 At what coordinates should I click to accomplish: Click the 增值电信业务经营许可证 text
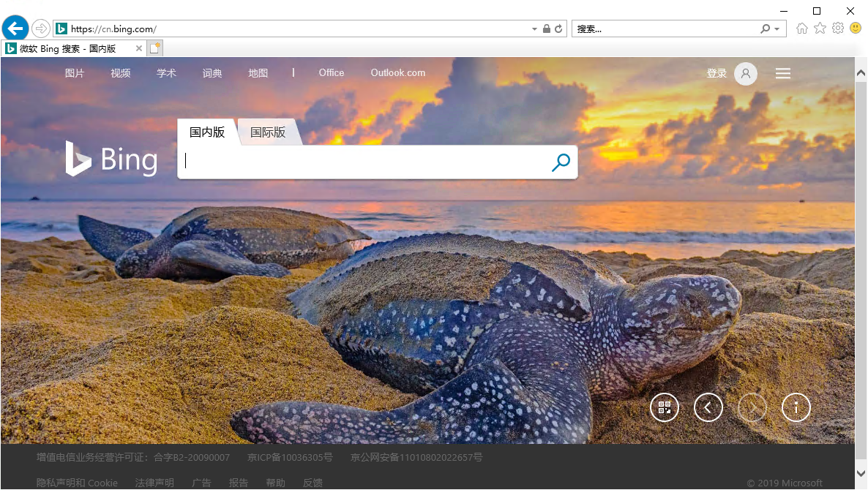point(133,457)
